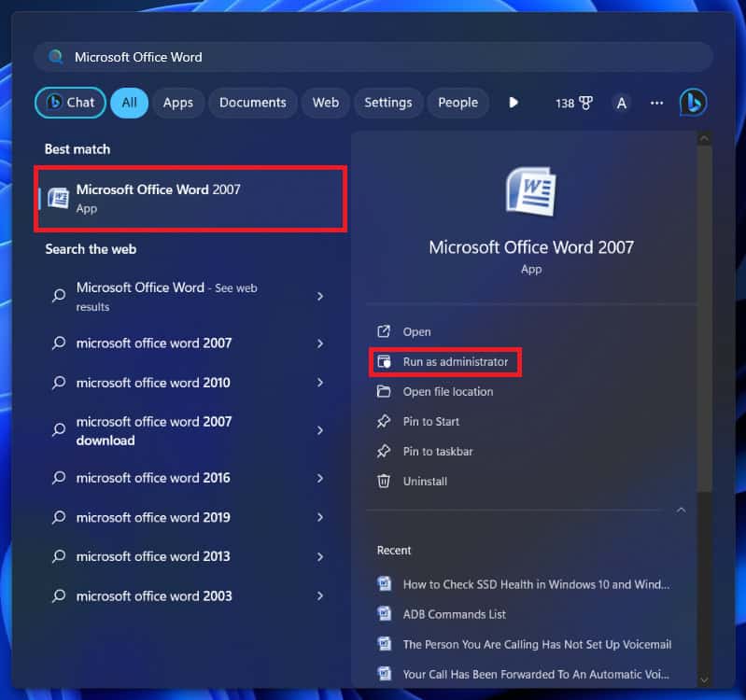
Task: Click the Word 2007 icon in best match
Action: (x=59, y=198)
